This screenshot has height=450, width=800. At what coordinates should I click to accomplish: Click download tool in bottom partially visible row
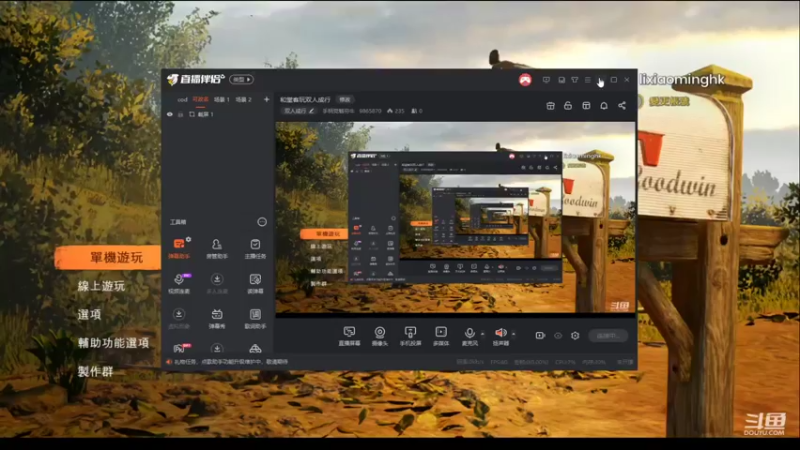coord(217,348)
